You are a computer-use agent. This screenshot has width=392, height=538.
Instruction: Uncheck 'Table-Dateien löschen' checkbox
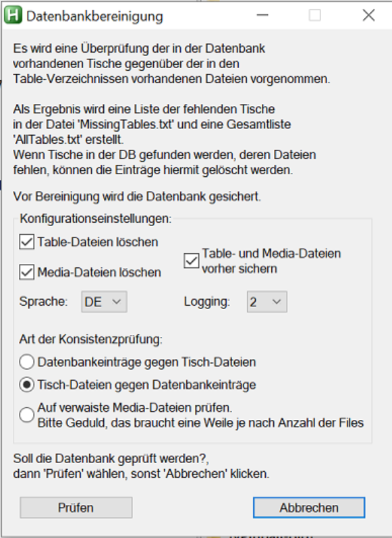(27, 242)
